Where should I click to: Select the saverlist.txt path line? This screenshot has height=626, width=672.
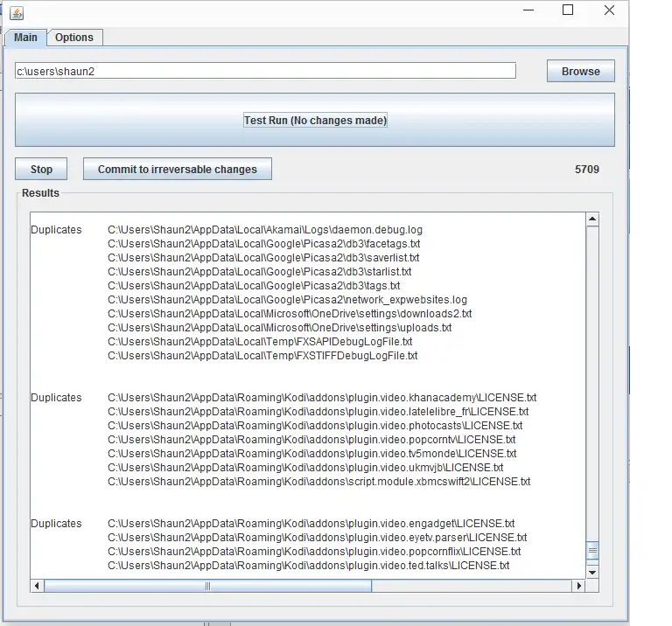point(263,258)
